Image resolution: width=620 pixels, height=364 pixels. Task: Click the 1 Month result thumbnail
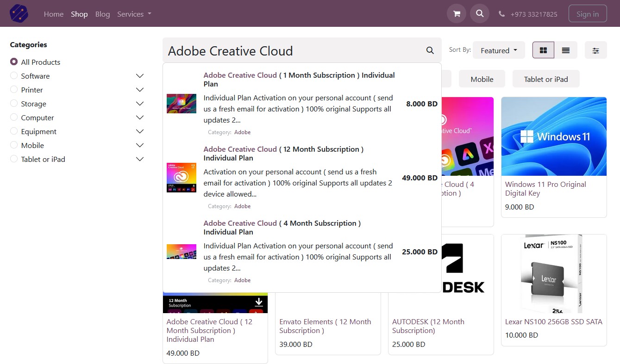coord(182,104)
